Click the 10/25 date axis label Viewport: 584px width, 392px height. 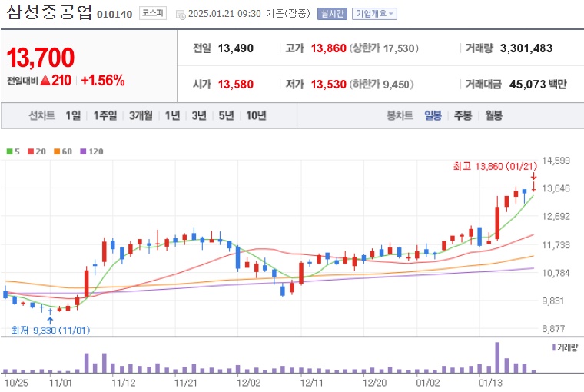(16, 383)
